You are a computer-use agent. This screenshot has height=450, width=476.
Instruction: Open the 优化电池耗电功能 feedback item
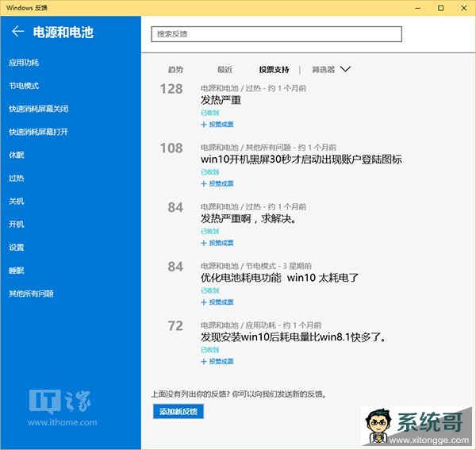(279, 278)
